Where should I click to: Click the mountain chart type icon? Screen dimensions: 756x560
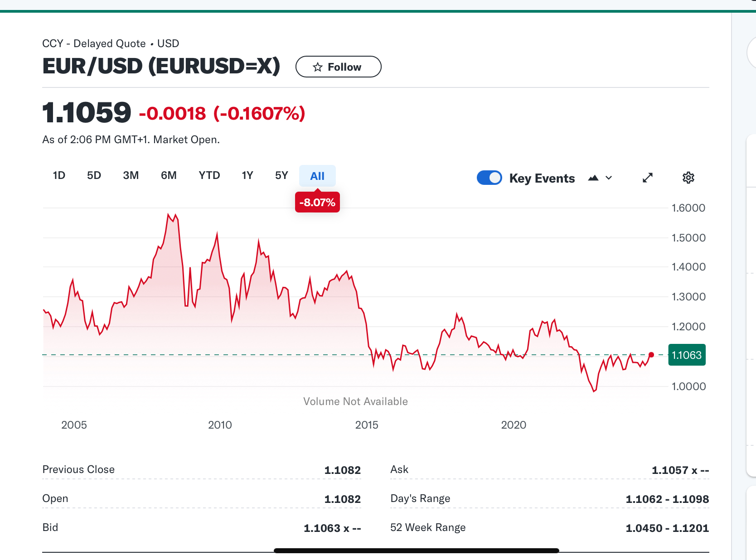click(x=593, y=178)
